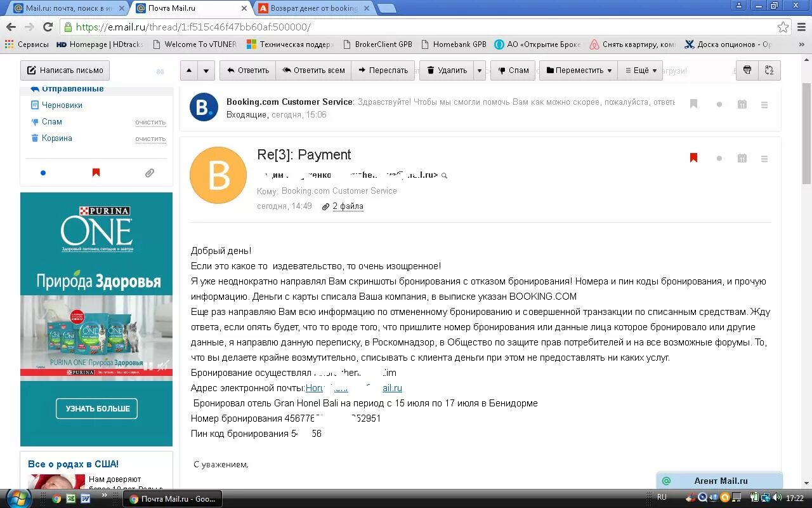Open the Homebank GPB bookmark
Image resolution: width=812 pixels, height=508 pixels.
tap(453, 44)
